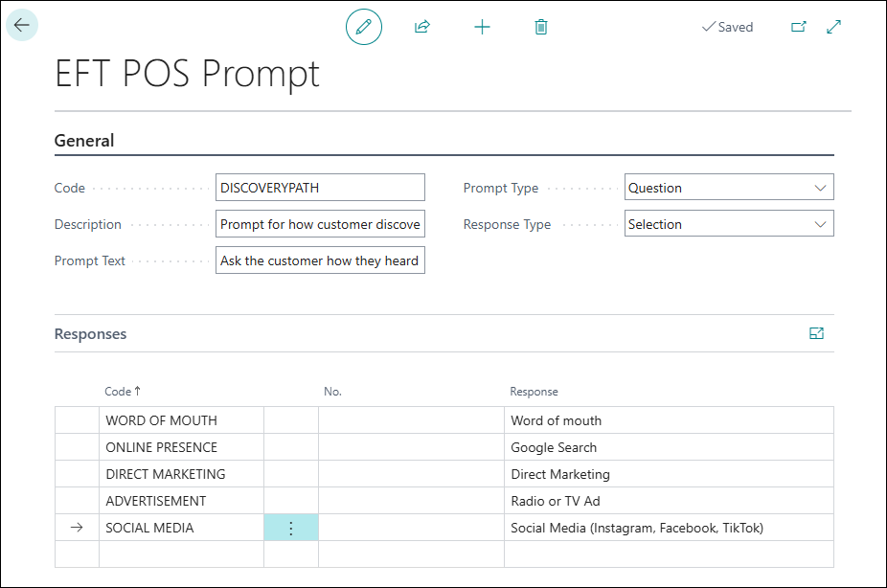Screen dimensions: 887x588
Task: Click the Code field DISCOVERYPATH
Action: point(320,187)
